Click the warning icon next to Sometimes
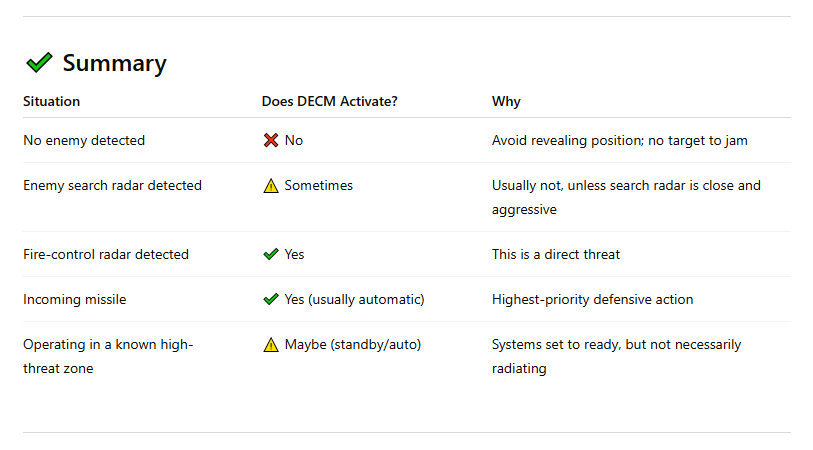Viewport: 813px width, 450px height. [271, 186]
